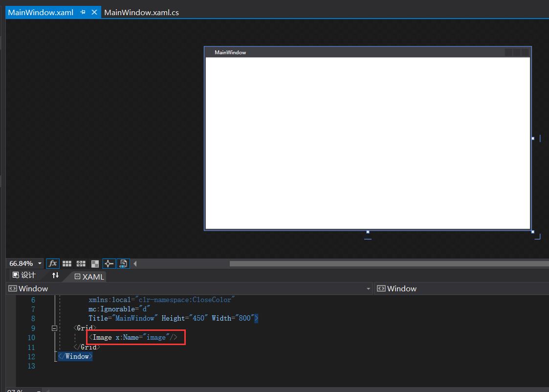Click the left arrow of the designer scrollbar
The height and width of the screenshot is (392, 549).
click(135, 263)
